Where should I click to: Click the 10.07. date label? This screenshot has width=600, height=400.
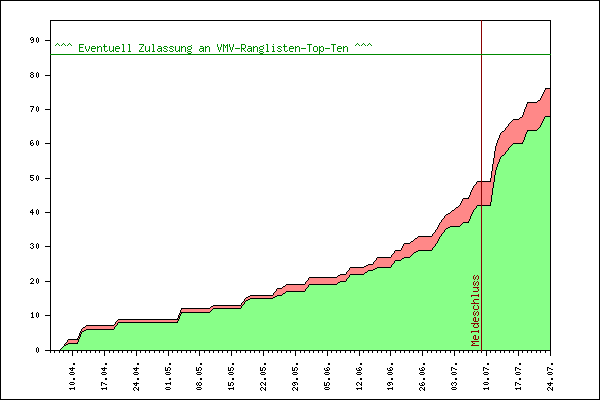486,377
